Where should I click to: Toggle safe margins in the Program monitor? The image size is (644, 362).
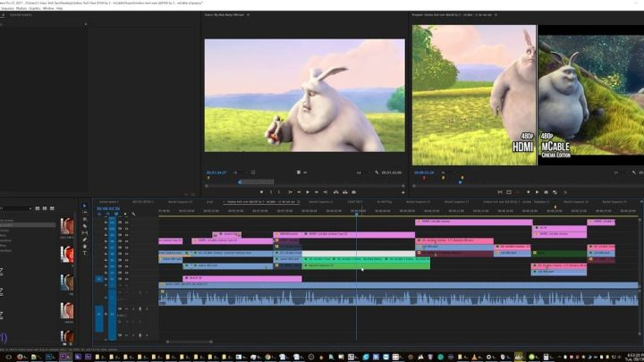click(x=509, y=192)
